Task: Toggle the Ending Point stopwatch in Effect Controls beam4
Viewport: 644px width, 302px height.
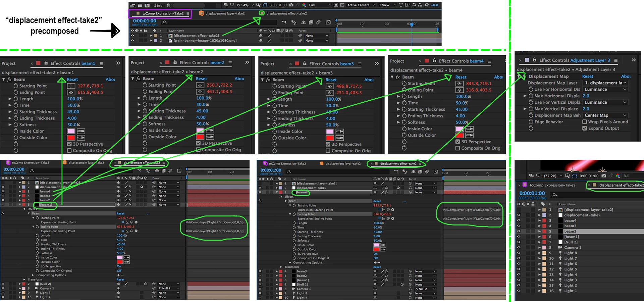Action: (404, 90)
